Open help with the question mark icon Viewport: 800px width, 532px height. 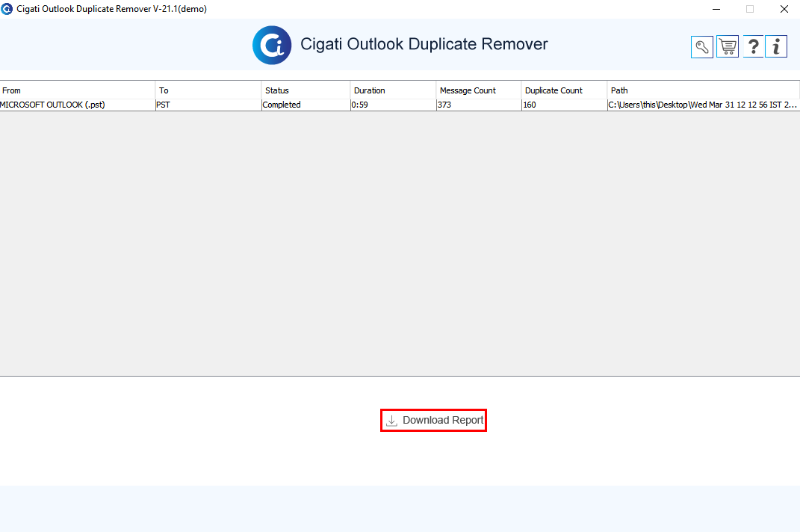tap(753, 47)
